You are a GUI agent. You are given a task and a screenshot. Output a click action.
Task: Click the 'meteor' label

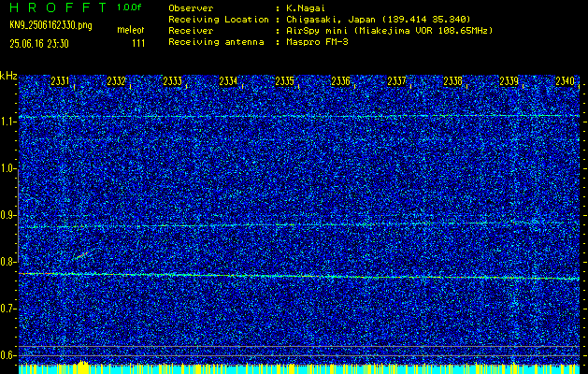(131, 30)
